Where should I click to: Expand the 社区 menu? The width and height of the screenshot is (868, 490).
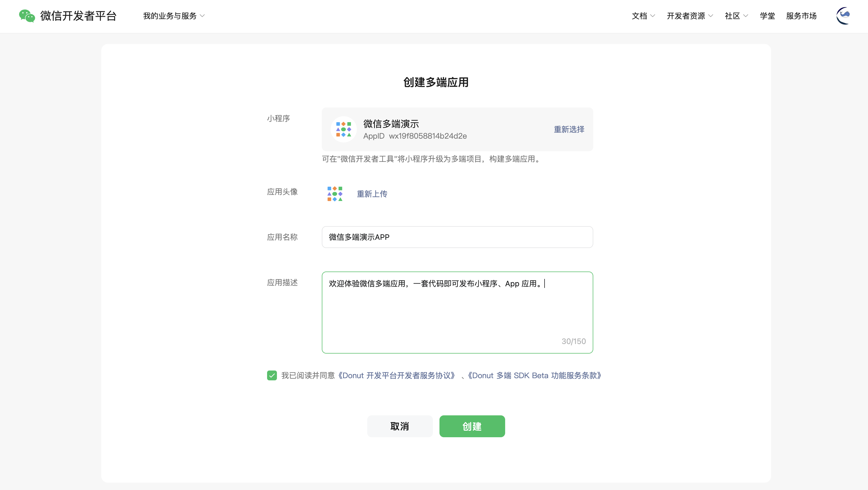click(x=736, y=16)
